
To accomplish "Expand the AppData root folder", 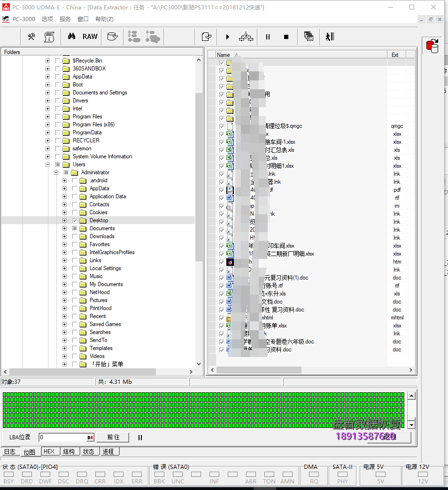I will point(47,77).
